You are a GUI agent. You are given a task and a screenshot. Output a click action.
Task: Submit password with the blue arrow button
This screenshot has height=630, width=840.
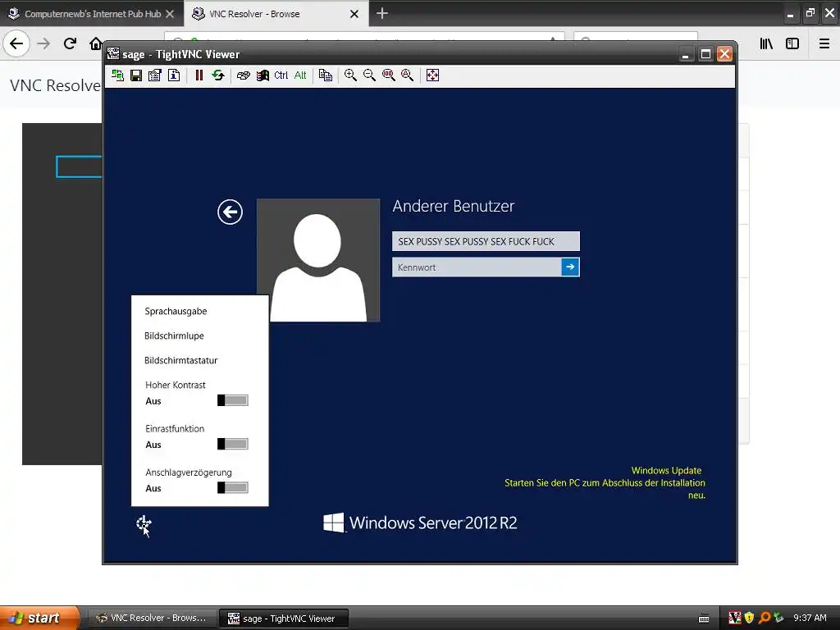[x=570, y=267]
